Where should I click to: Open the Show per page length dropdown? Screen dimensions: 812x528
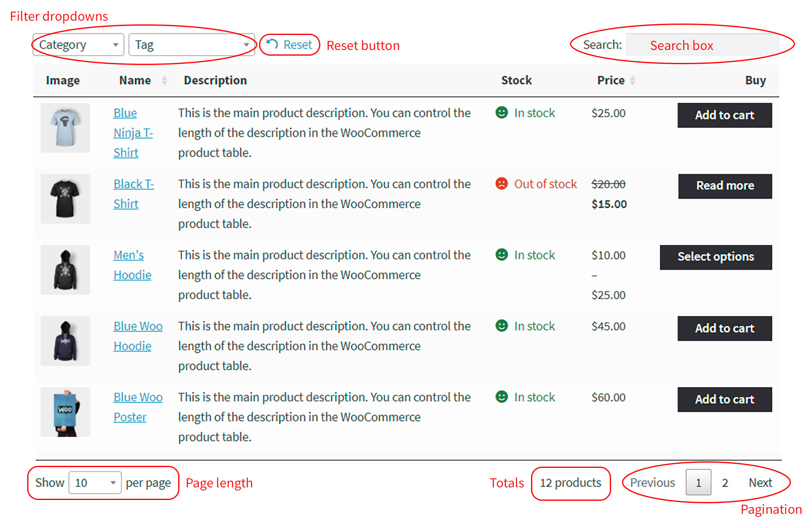click(x=95, y=483)
